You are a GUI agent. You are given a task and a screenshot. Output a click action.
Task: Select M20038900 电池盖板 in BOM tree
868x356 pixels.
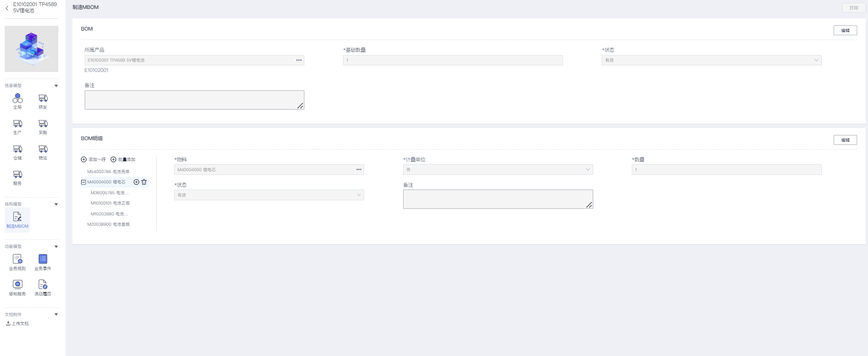pos(108,224)
